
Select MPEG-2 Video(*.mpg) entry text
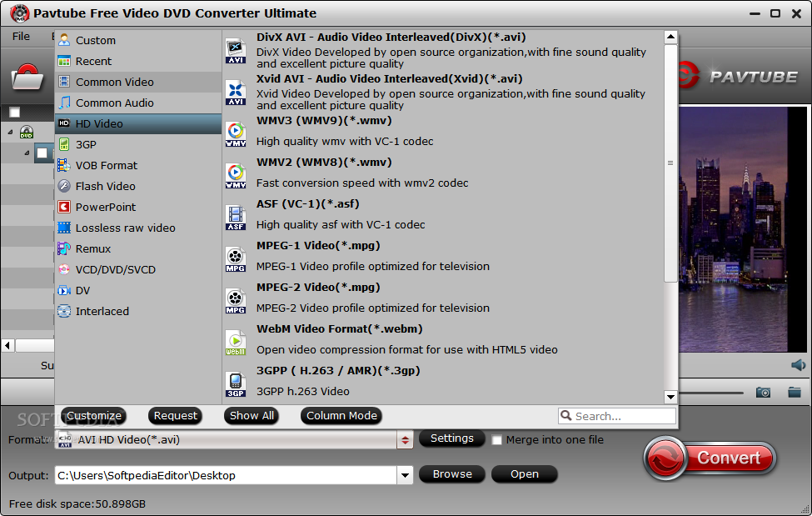(318, 288)
